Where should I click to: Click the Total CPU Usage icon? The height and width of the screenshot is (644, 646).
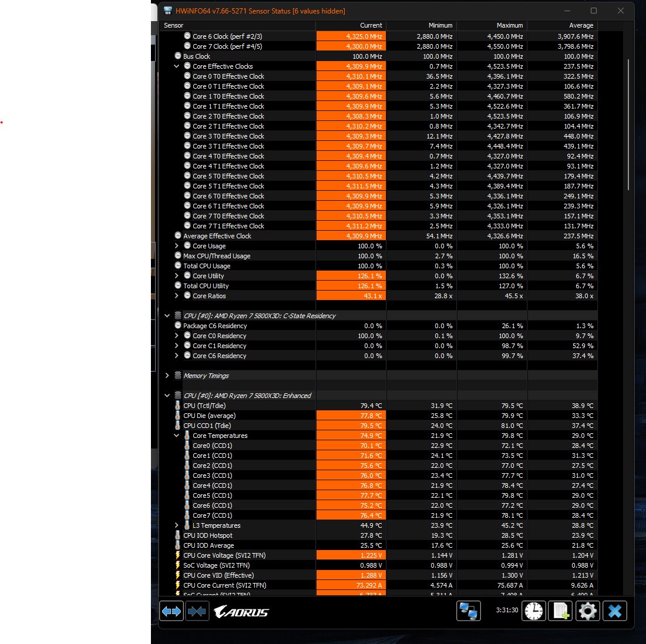click(x=178, y=265)
